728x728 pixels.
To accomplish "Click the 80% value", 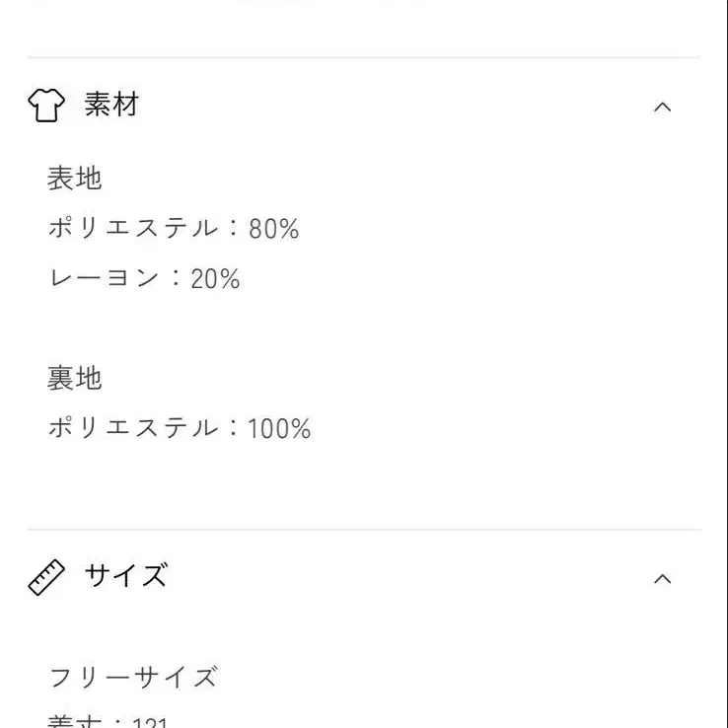I will click(274, 230).
